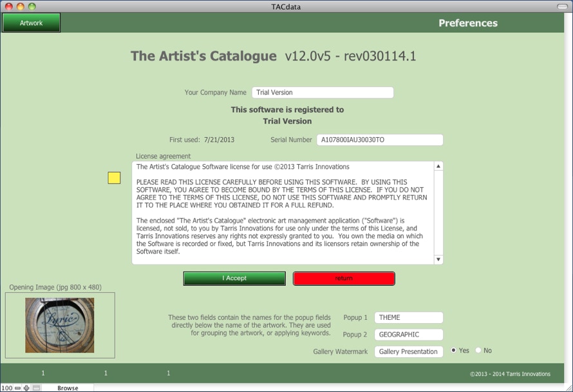Go to the Artwork tab

point(31,23)
